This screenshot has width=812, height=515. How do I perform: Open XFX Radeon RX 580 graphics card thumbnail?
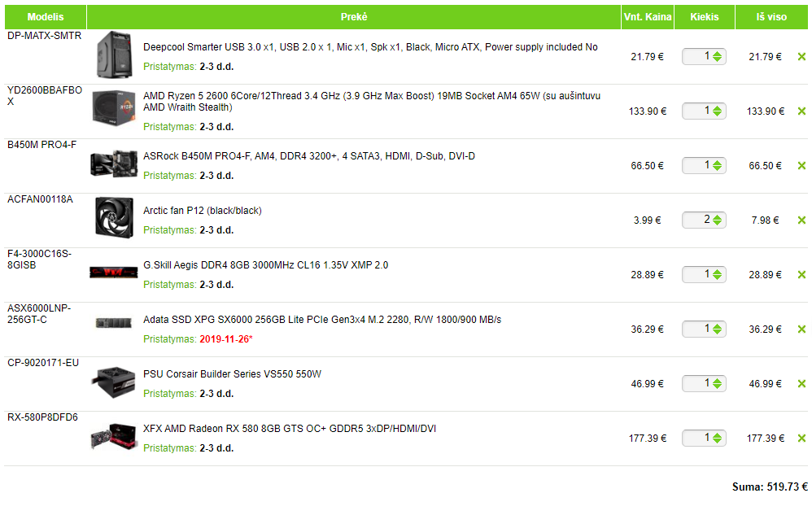click(113, 439)
